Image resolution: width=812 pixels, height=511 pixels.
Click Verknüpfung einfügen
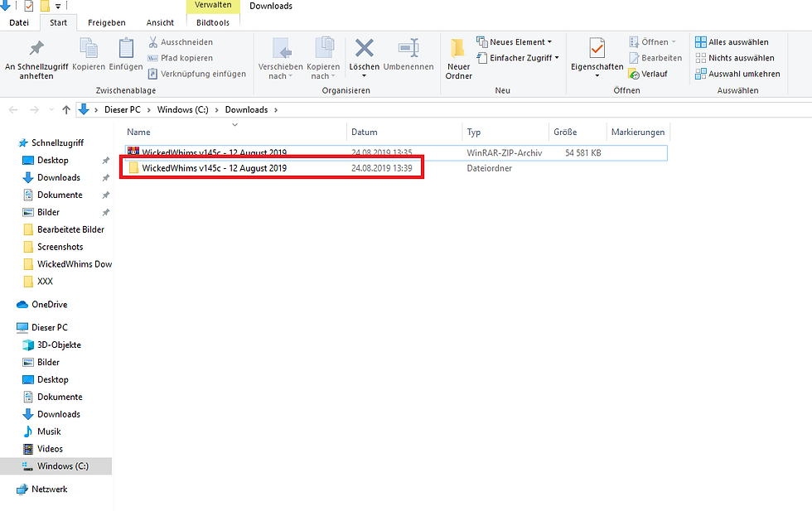click(197, 74)
